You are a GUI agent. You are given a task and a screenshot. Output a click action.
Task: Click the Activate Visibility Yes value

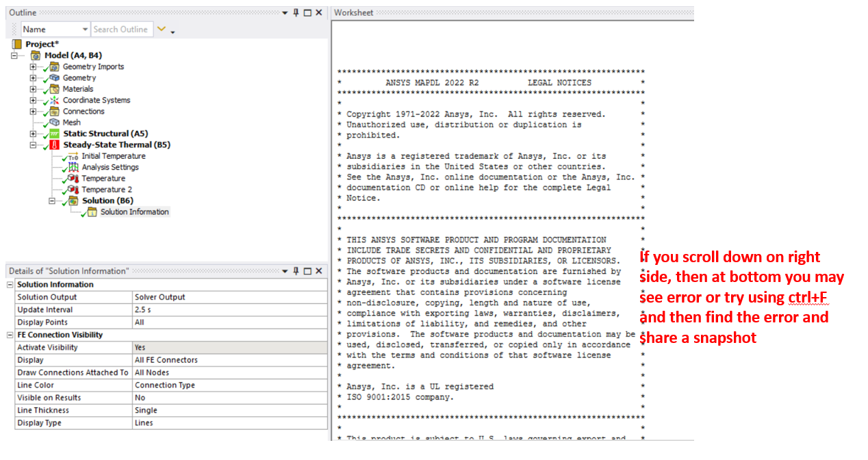click(229, 348)
